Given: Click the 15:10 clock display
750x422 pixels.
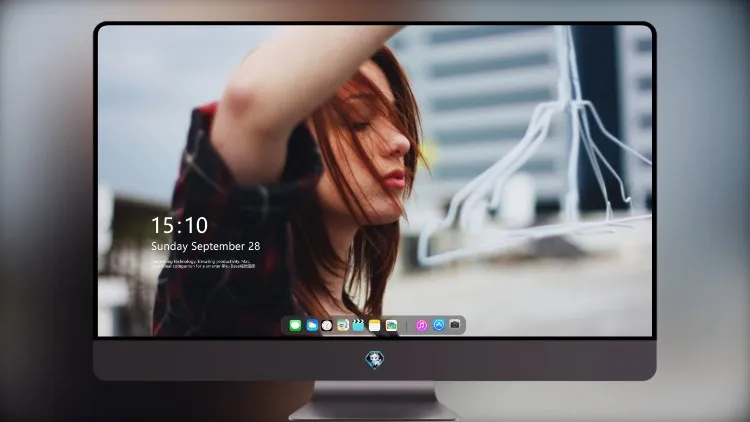Looking at the screenshot, I should coord(179,225).
